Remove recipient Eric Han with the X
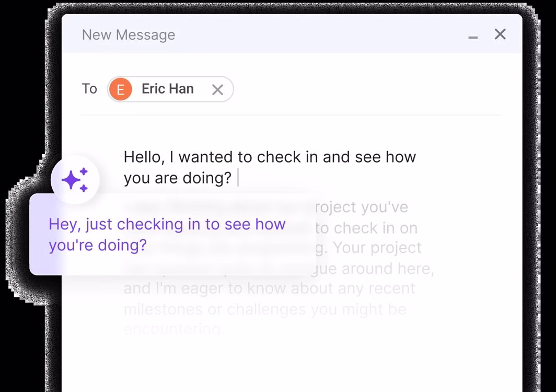This screenshot has width=556, height=392. [218, 90]
